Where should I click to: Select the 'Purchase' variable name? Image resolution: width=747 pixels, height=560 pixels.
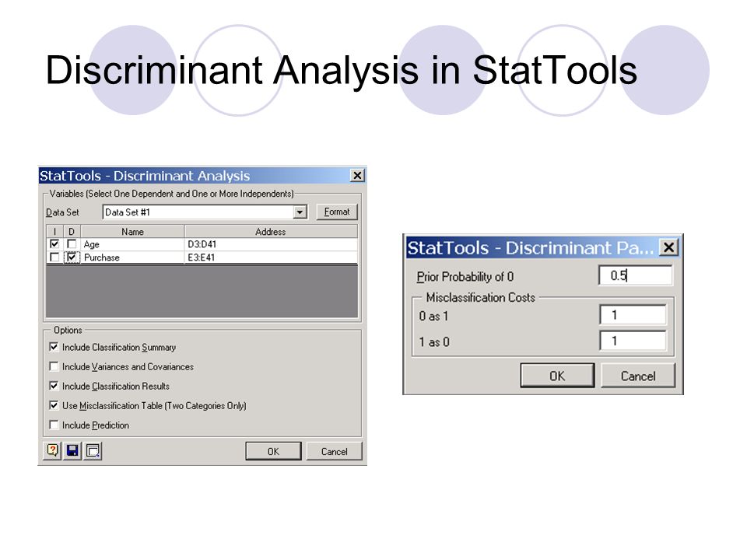coord(101,257)
